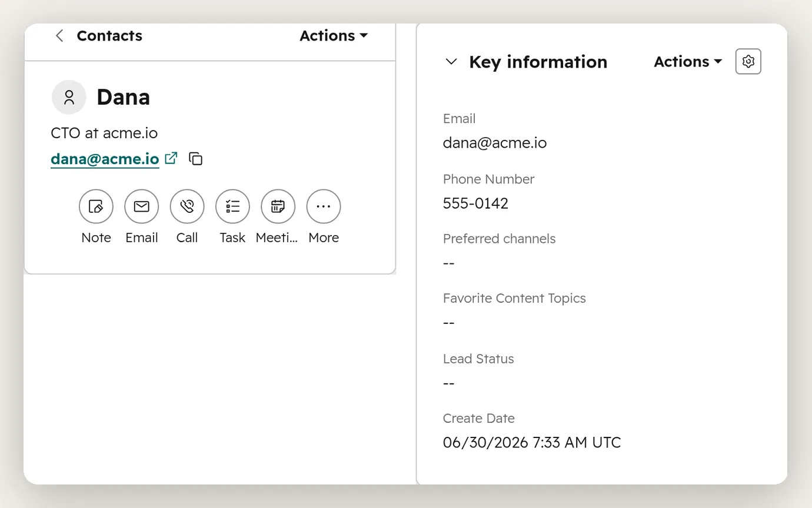Click the Phone Number field label

point(488,179)
